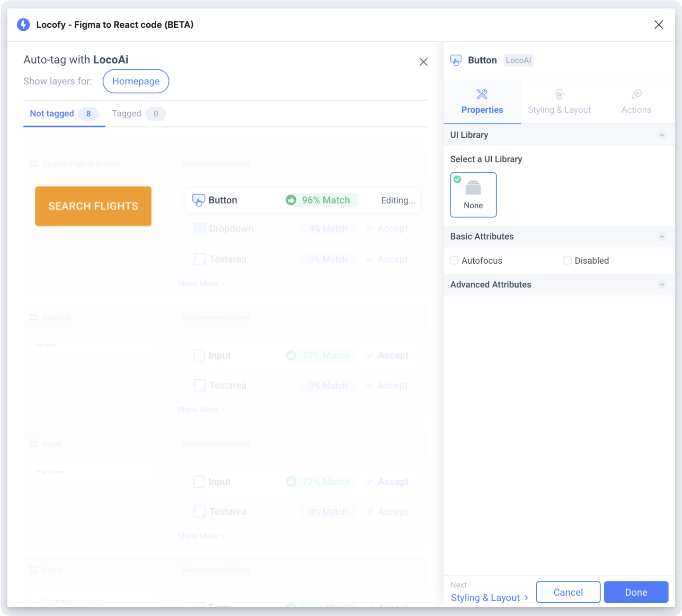Toggle the Disabled checkbox
This screenshot has width=682, height=616.
point(567,260)
